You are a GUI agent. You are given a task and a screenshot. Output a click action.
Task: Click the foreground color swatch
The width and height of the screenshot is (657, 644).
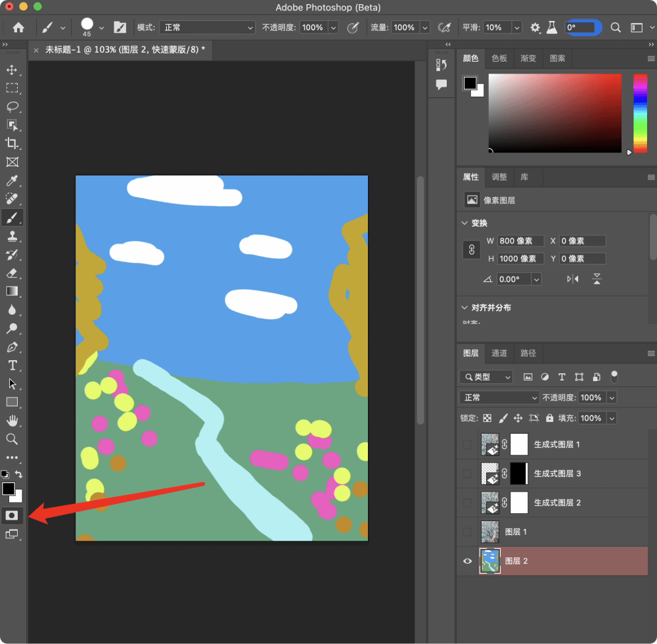tap(9, 489)
